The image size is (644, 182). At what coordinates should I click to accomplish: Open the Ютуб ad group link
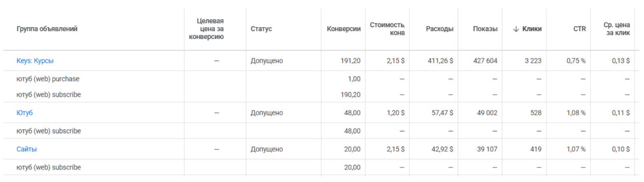[24, 113]
